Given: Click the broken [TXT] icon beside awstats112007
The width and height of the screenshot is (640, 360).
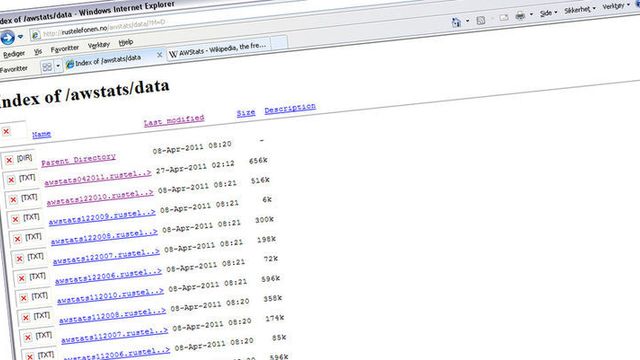Looking at the screenshot, I should (x=37, y=337).
